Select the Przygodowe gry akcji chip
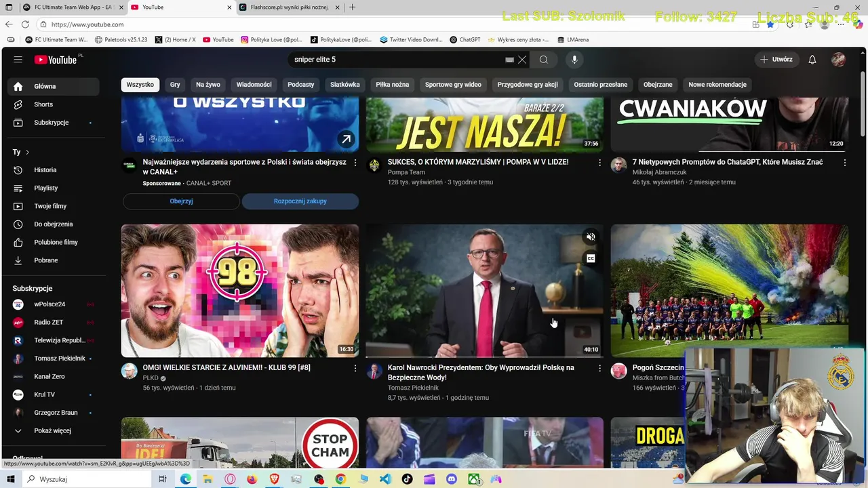The image size is (868, 488). [x=528, y=85]
